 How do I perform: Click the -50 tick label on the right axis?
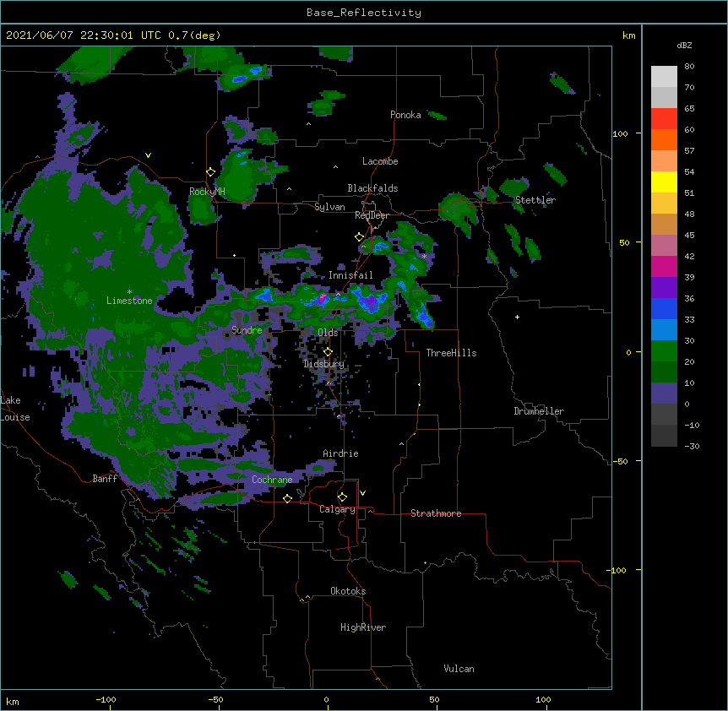click(x=620, y=461)
